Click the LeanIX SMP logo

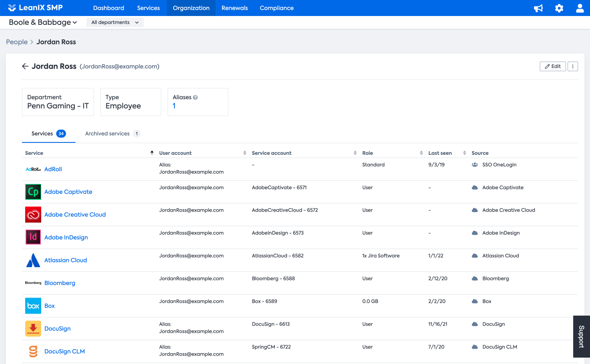35,8
